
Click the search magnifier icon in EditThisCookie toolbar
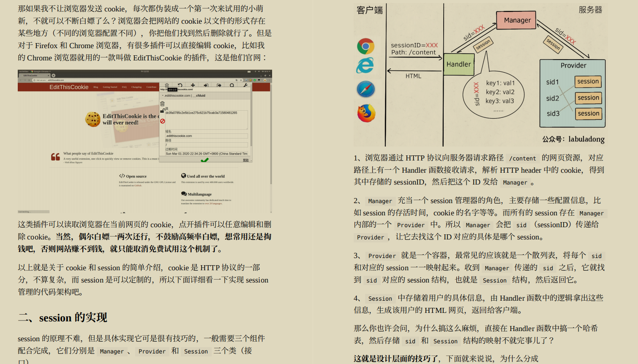[232, 85]
